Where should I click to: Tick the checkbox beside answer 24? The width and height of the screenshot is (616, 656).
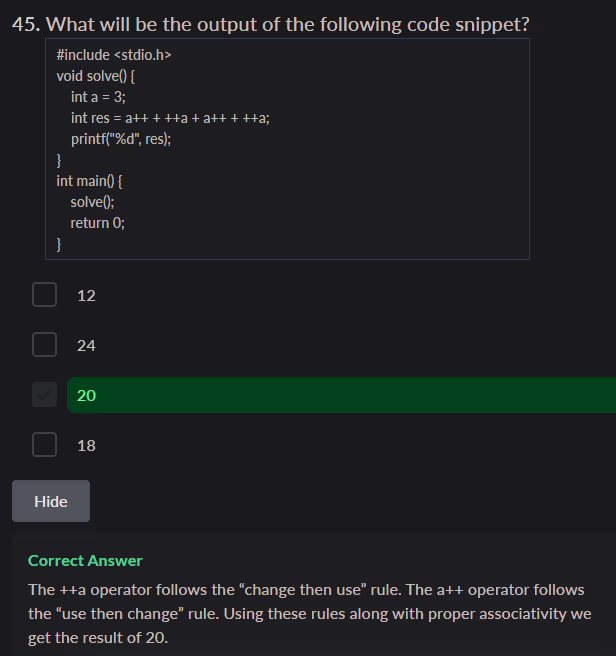(x=44, y=345)
